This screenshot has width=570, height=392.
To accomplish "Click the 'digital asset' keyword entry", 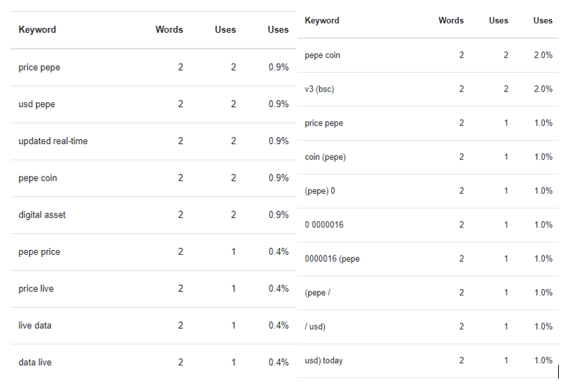I will [42, 215].
